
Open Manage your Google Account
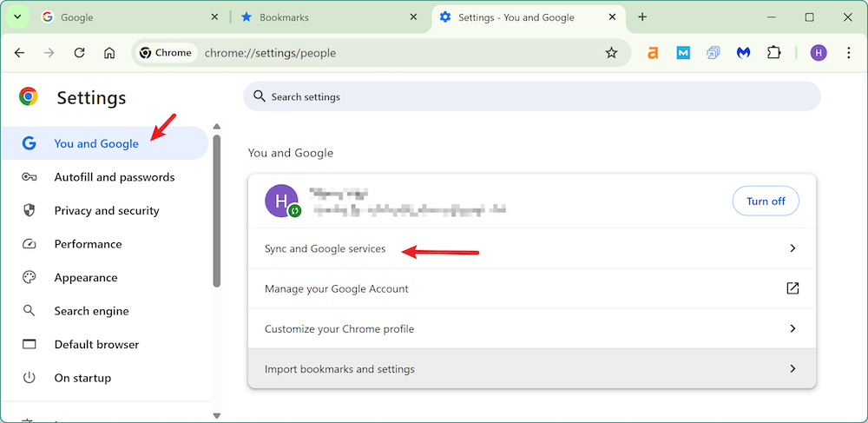click(x=532, y=288)
